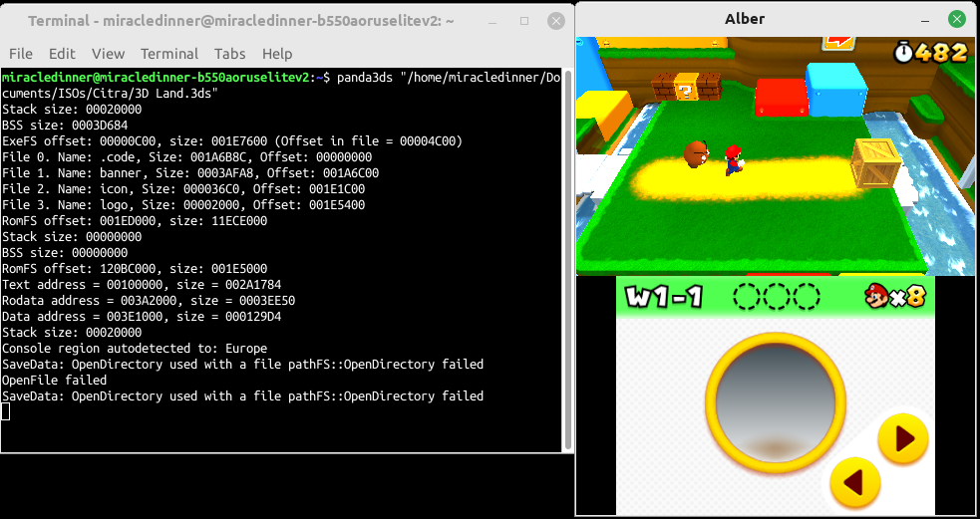This screenshot has height=519, width=980.
Task: Click the first empty star coin slot
Action: click(x=745, y=296)
